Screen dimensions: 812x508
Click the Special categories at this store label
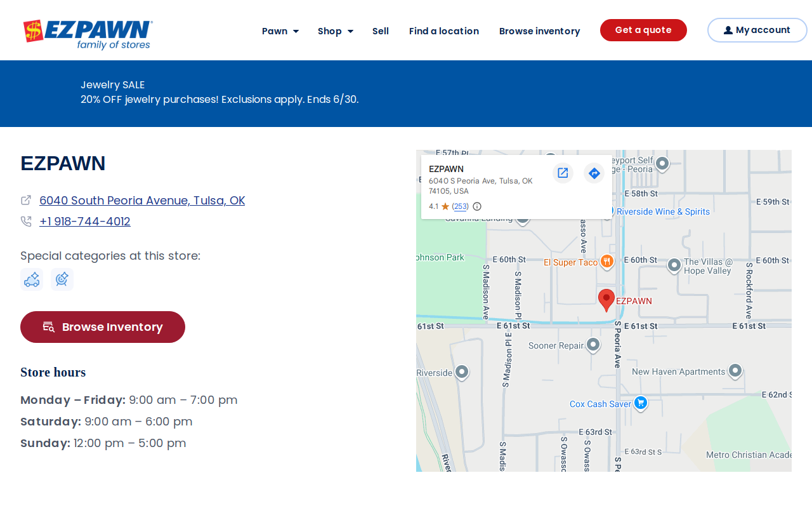click(110, 255)
